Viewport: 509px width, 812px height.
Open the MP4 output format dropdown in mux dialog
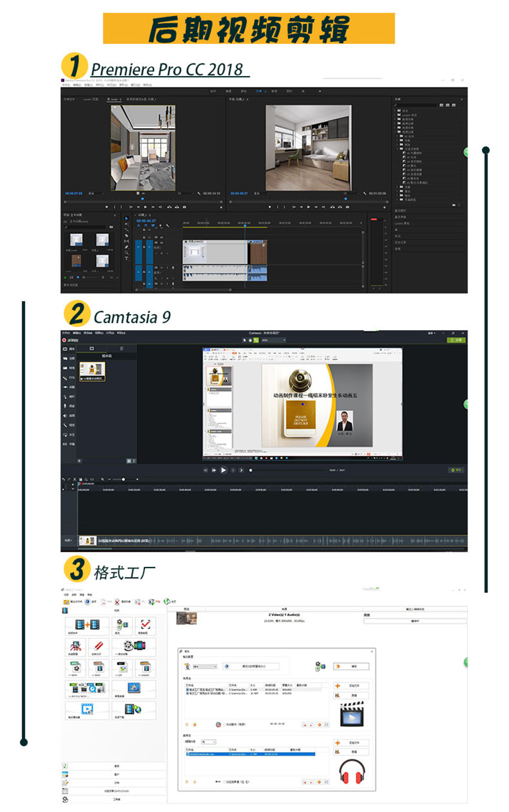[205, 666]
